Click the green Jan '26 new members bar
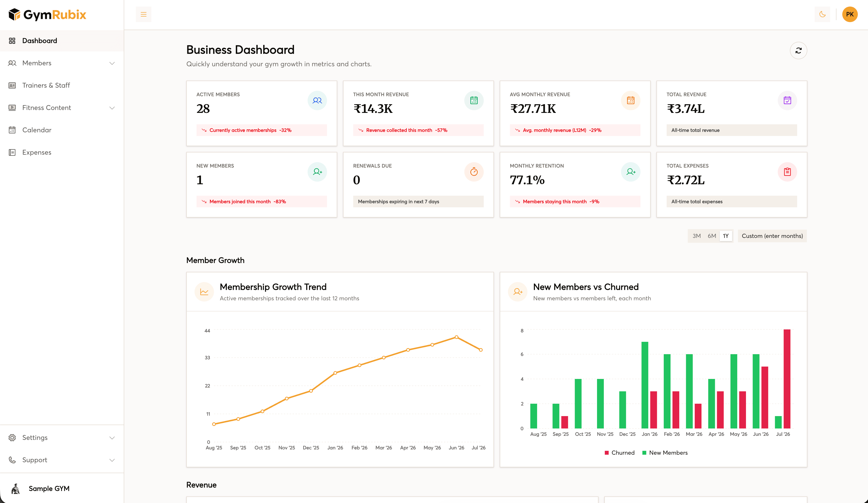 tap(645, 385)
